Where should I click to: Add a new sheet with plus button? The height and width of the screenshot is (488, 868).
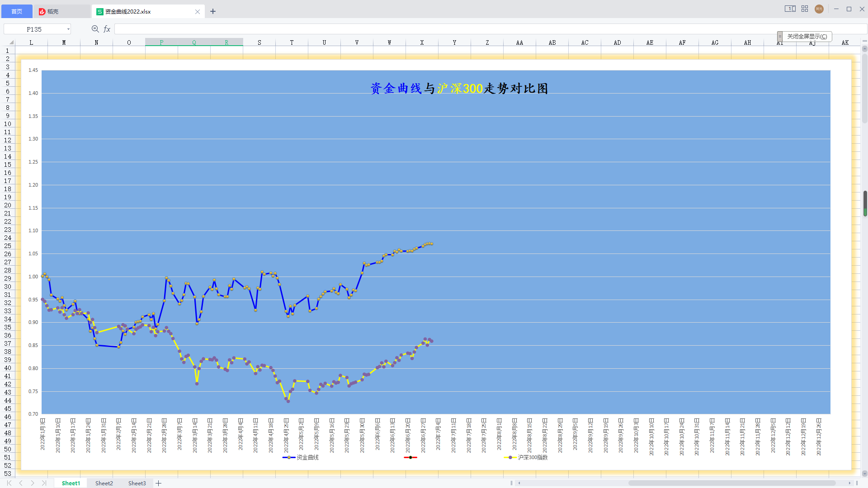click(159, 483)
